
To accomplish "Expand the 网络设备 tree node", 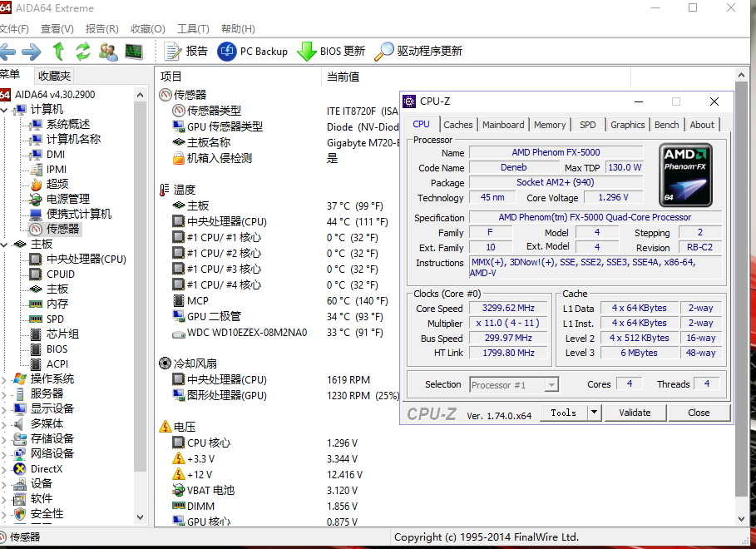I will [x=4, y=454].
